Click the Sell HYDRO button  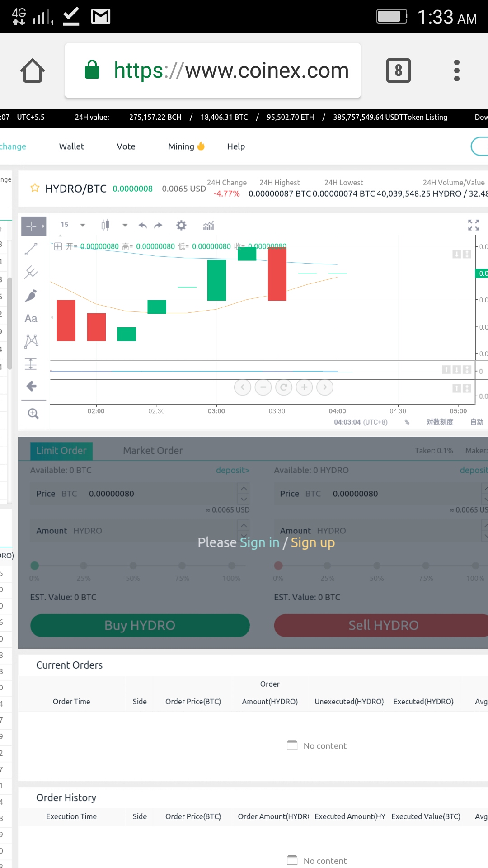(x=381, y=625)
